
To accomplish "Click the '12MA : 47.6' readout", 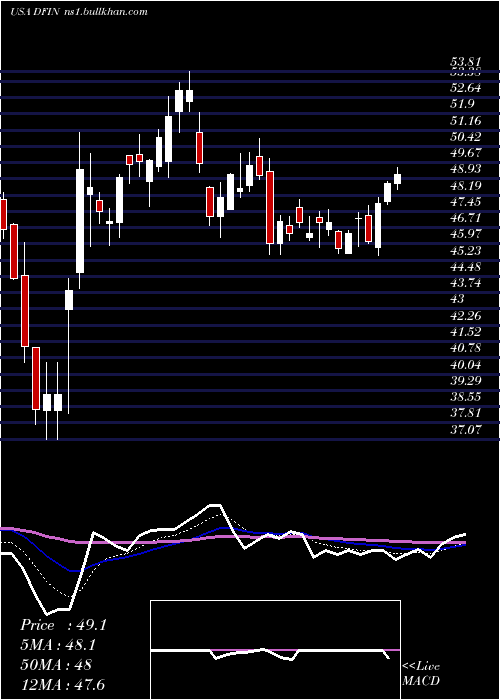I will pyautogui.click(x=62, y=684).
